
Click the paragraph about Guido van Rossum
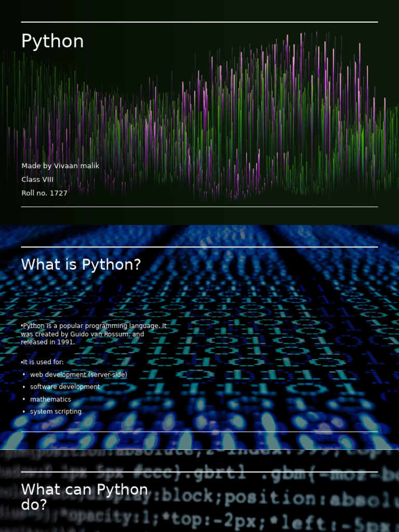[x=94, y=334]
